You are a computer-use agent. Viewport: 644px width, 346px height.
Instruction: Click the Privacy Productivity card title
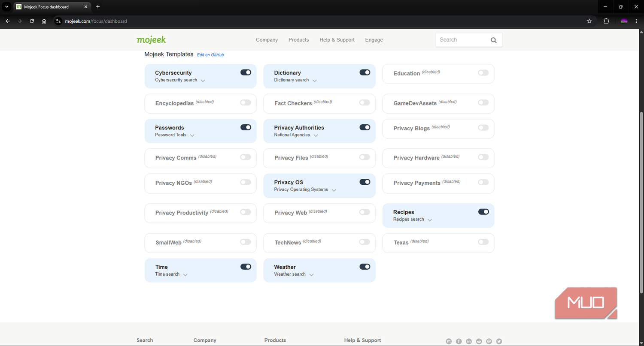[182, 213]
